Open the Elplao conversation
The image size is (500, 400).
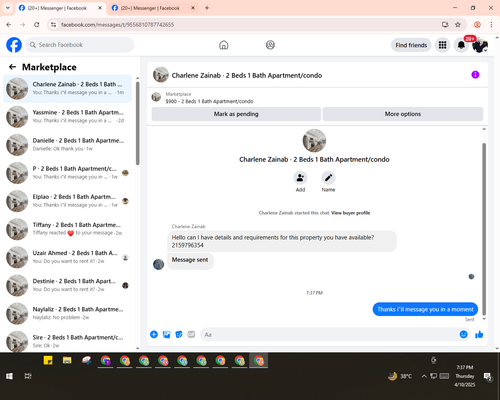[67, 201]
